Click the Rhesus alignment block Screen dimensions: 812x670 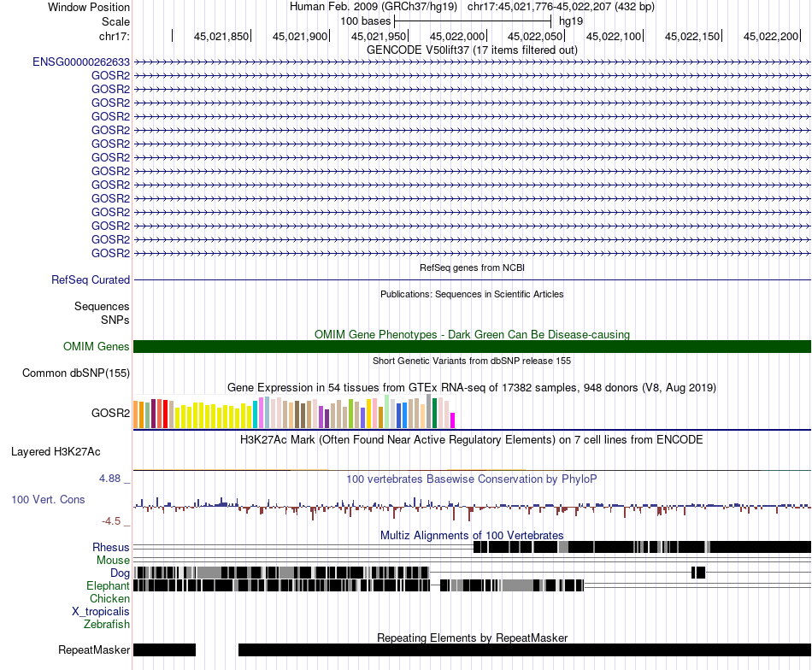[x=642, y=547]
